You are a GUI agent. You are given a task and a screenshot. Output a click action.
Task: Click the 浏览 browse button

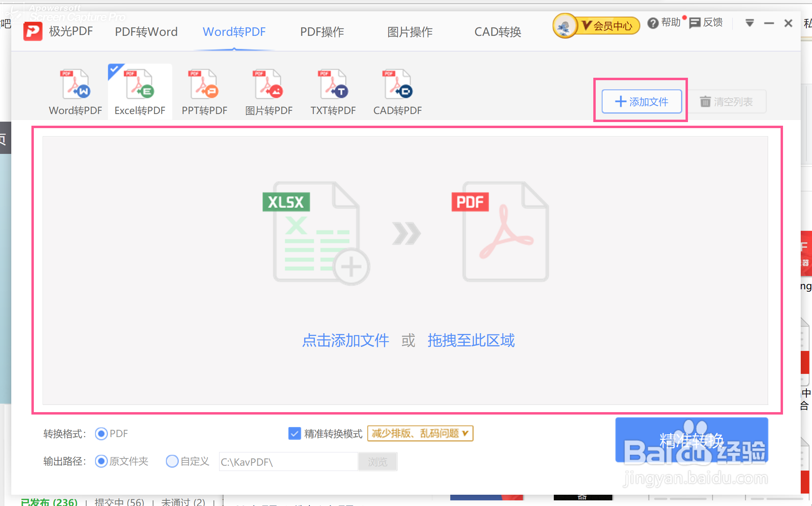[x=377, y=462]
